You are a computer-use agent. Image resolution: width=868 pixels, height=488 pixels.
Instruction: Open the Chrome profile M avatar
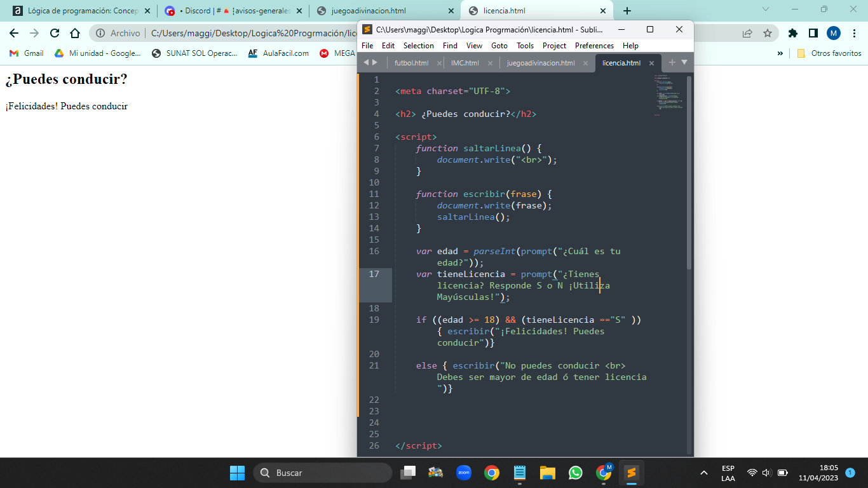(834, 33)
